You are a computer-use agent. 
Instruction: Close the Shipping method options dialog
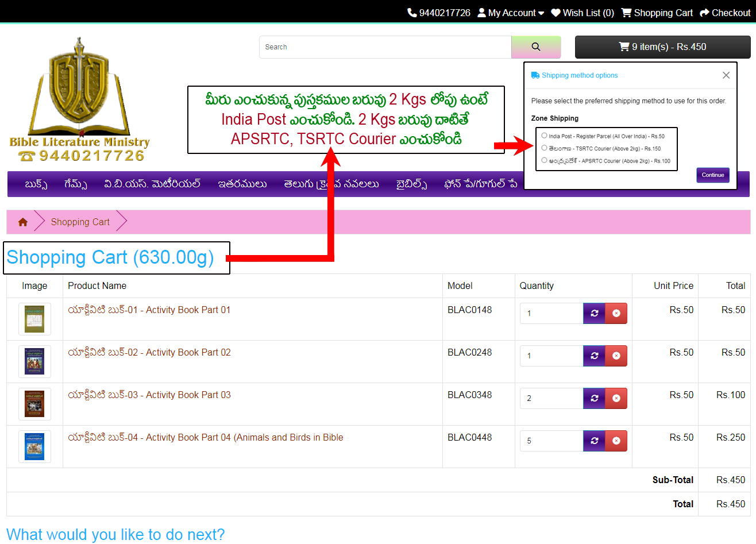[x=726, y=75]
